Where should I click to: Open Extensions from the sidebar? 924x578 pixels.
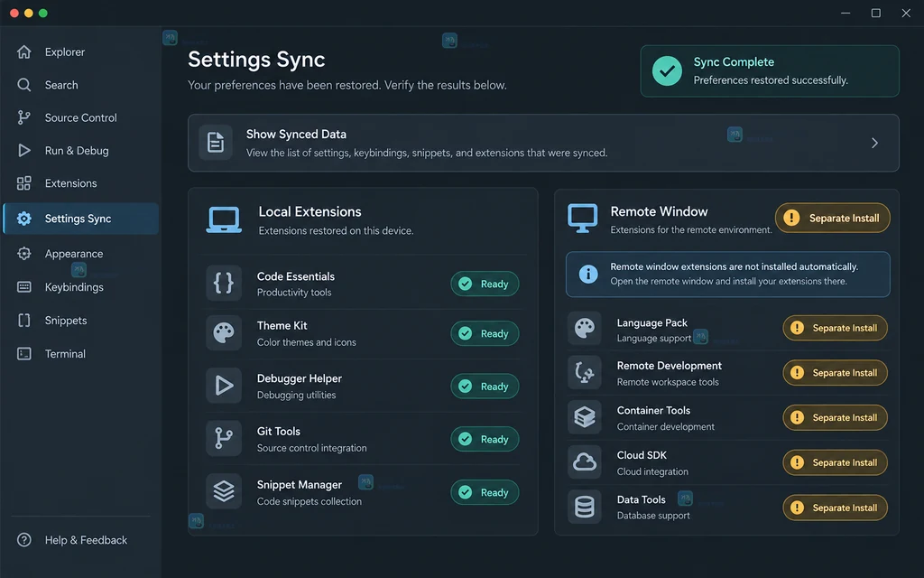tap(80, 183)
